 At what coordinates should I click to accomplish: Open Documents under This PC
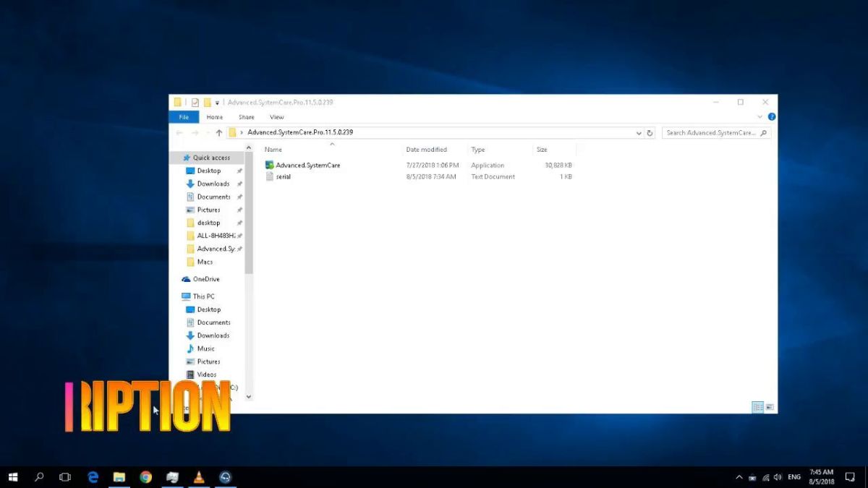(213, 322)
